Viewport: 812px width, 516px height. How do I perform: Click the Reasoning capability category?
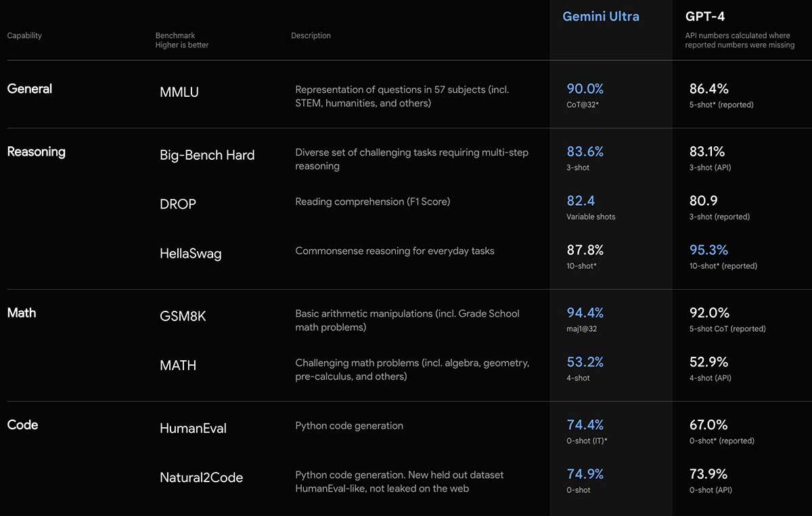(x=37, y=152)
